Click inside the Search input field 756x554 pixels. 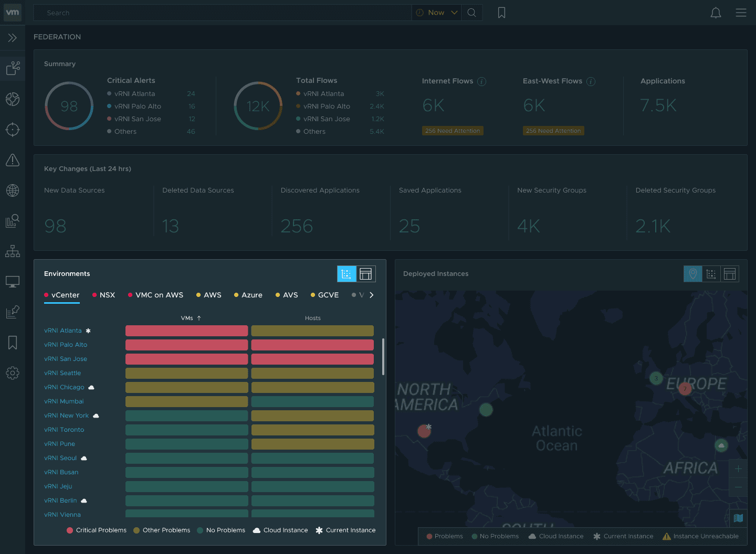(x=223, y=13)
